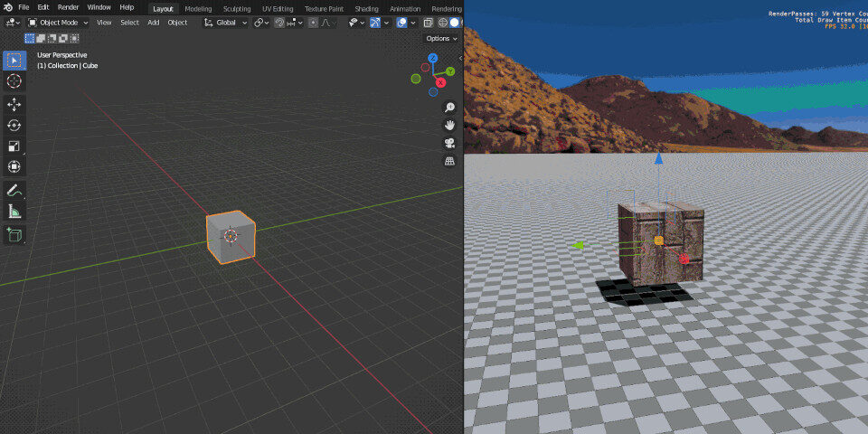
Task: Click the pan view hand icon
Action: [449, 125]
